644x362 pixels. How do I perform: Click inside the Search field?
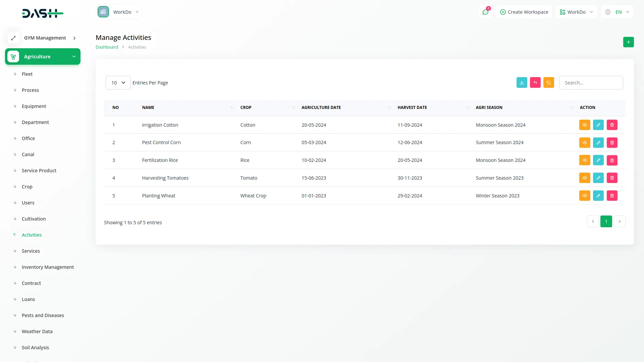[x=591, y=83]
